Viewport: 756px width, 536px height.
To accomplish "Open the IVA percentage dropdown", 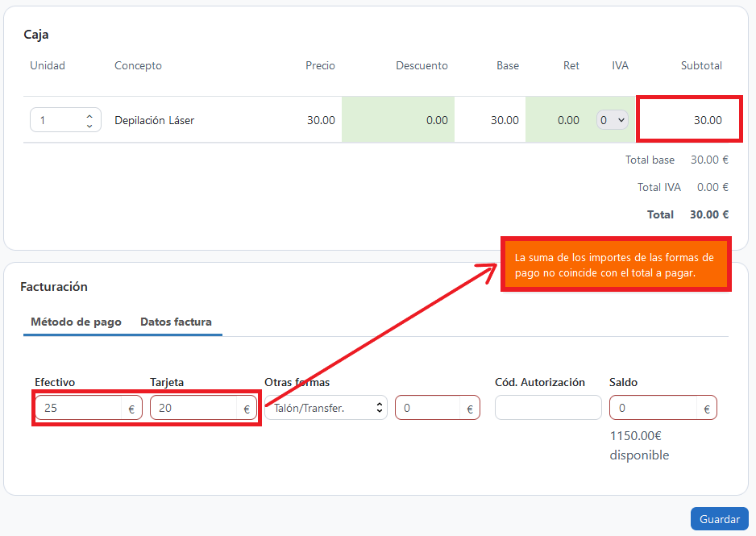I will (613, 120).
